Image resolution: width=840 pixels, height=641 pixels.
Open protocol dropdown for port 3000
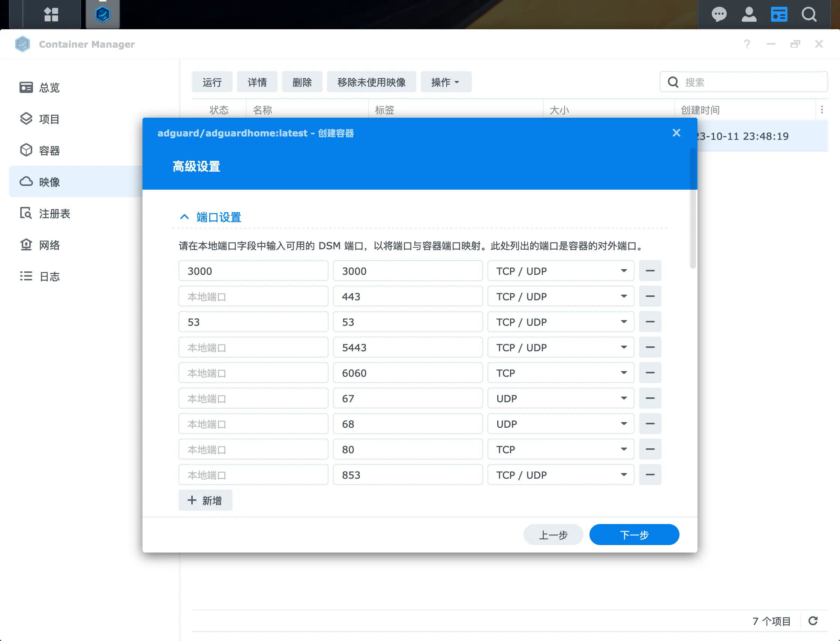tap(561, 271)
